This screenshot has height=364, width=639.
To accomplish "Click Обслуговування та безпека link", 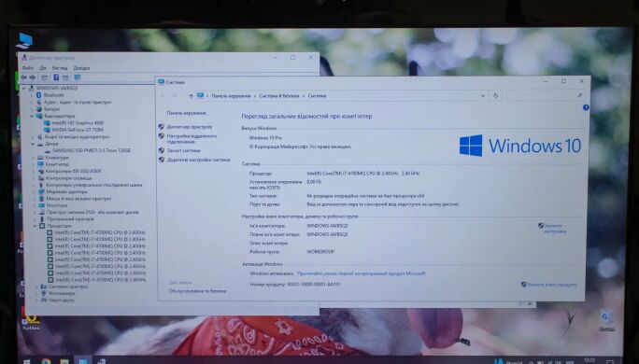I will (198, 291).
